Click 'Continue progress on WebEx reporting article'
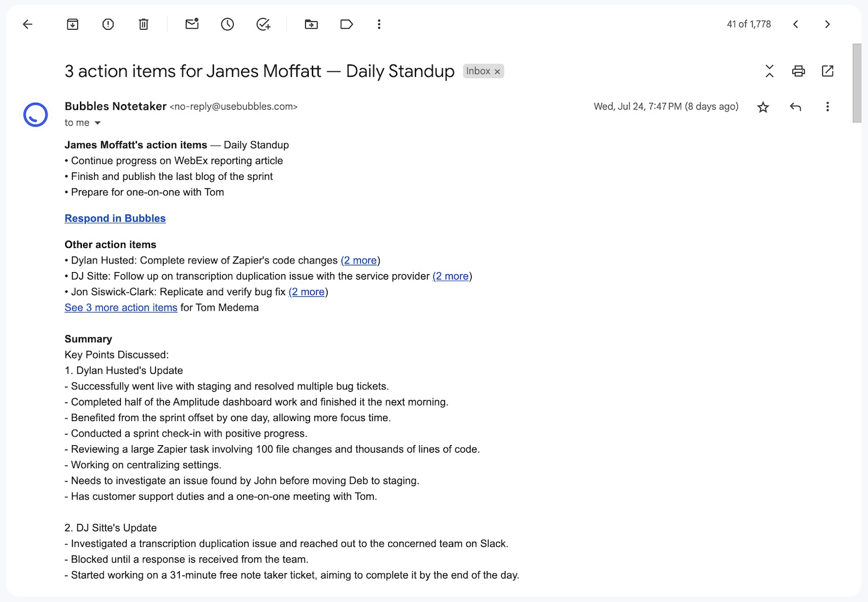This screenshot has width=868, height=602. [177, 161]
